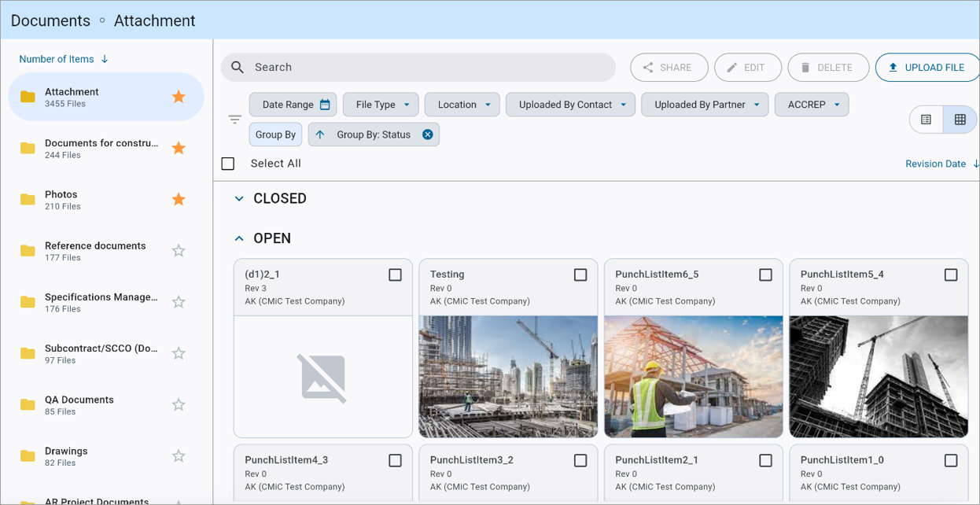Open the Testing construction site thumbnail
The width and height of the screenshot is (980, 505).
click(x=508, y=376)
